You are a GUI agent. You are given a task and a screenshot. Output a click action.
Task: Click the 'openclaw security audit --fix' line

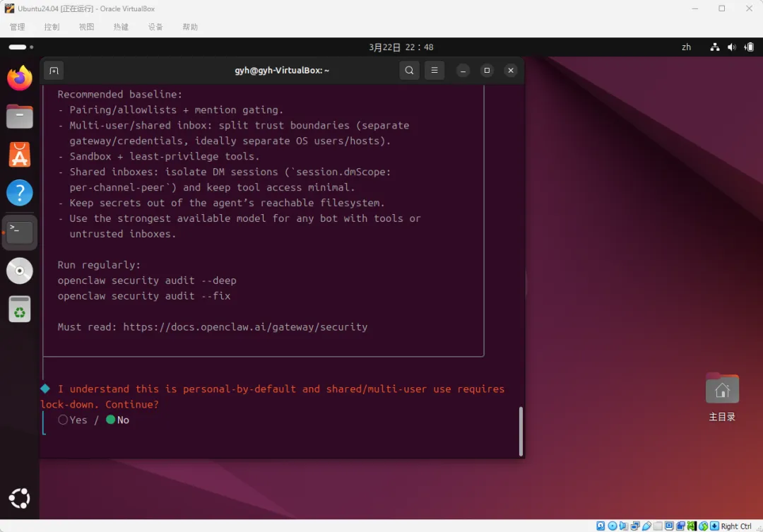[144, 296]
